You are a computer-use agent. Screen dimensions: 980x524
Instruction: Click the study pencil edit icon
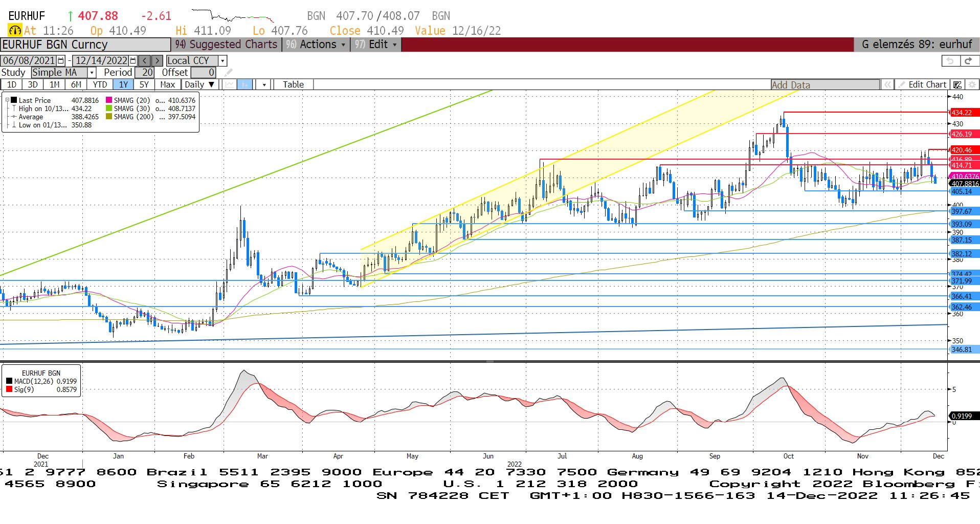tap(228, 73)
